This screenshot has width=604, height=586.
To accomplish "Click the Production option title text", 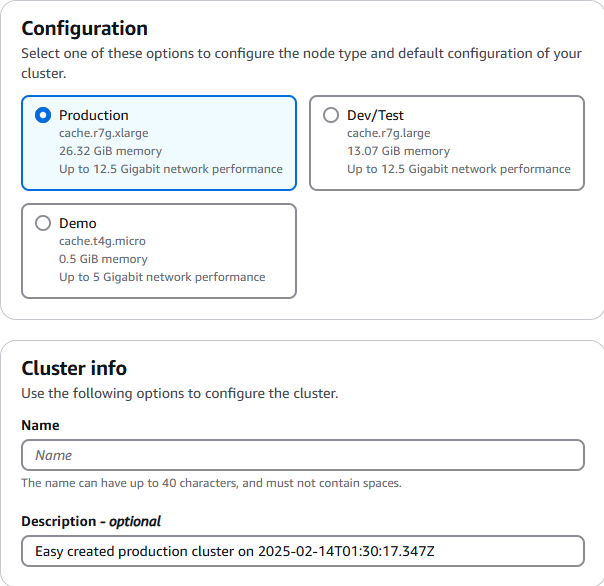I will pos(93,115).
